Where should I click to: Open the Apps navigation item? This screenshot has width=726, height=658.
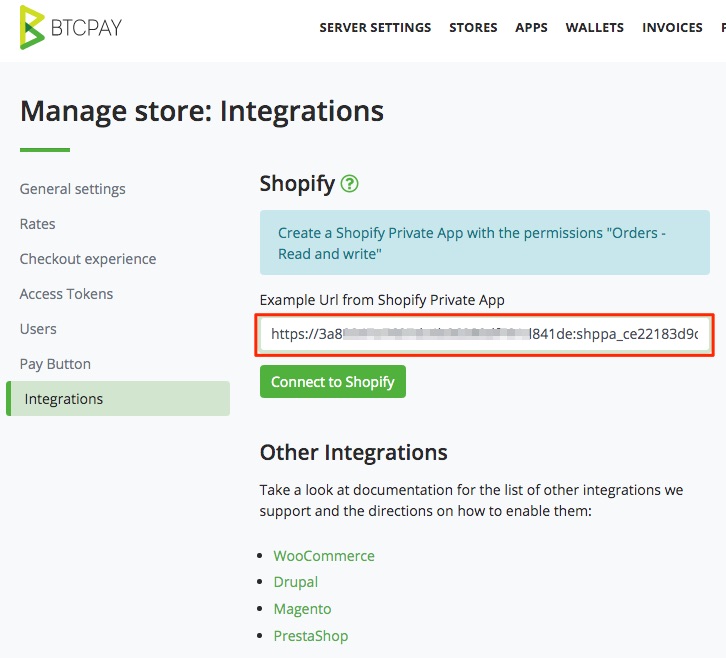point(531,27)
